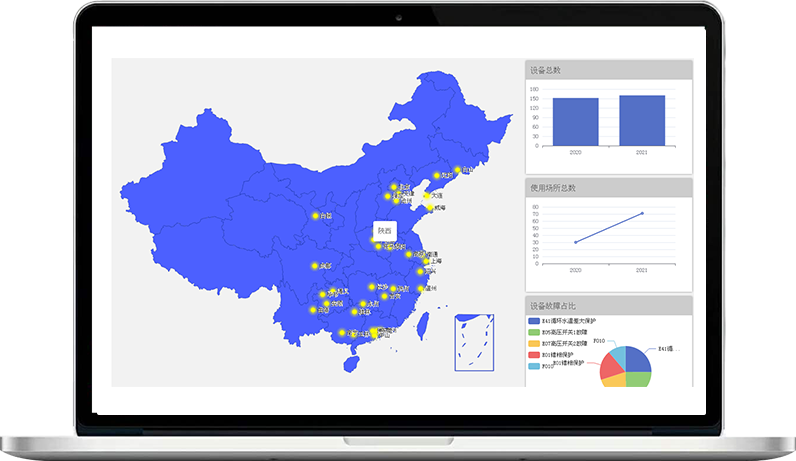This screenshot has width=796, height=461.
Task: Select Taiwan island on the map
Action: coord(422,321)
